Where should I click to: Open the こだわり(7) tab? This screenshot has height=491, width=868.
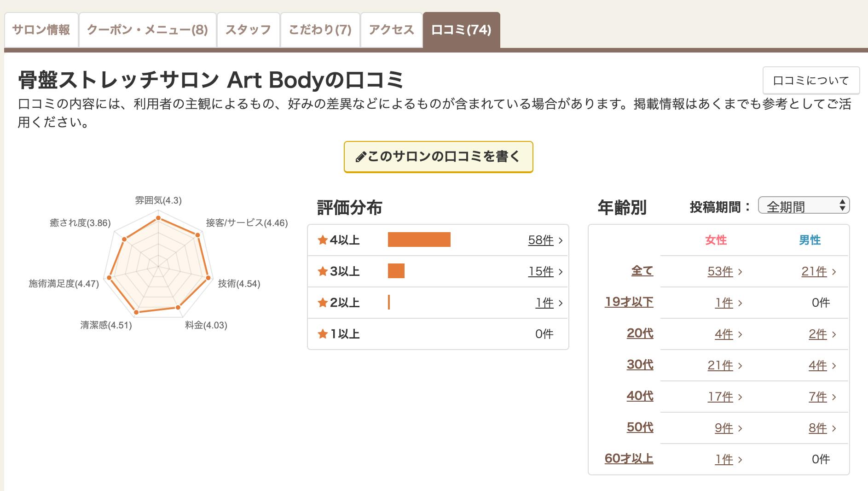click(x=320, y=30)
